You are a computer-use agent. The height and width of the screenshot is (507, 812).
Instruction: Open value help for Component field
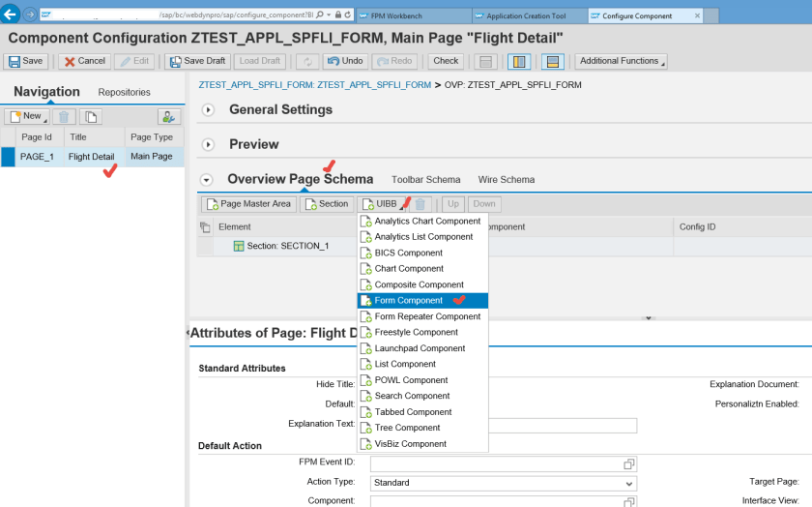(x=628, y=502)
